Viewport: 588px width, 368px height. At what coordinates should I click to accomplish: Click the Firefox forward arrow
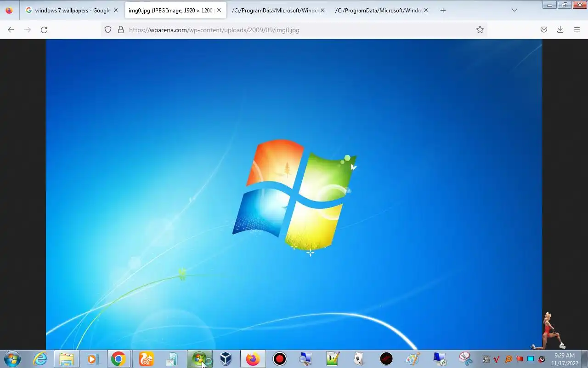tap(28, 29)
